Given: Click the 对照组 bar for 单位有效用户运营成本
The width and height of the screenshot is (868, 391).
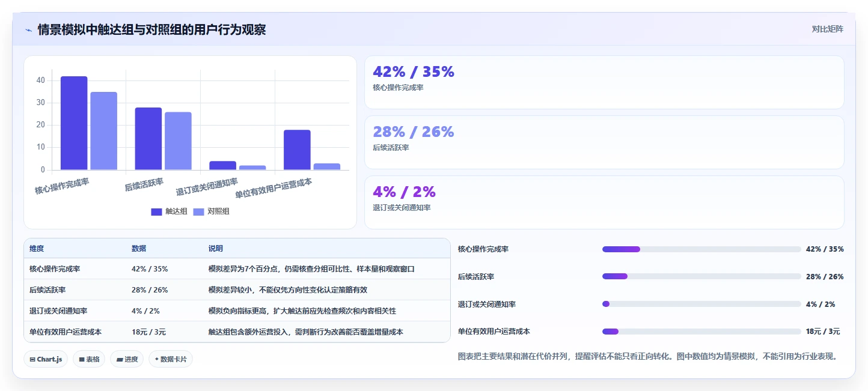Looking at the screenshot, I should click(327, 166).
